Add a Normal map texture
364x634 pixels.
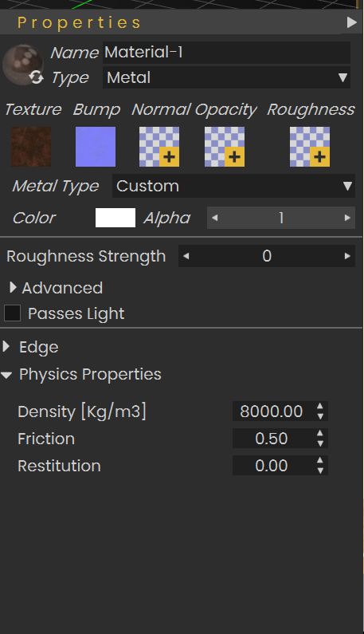point(159,147)
